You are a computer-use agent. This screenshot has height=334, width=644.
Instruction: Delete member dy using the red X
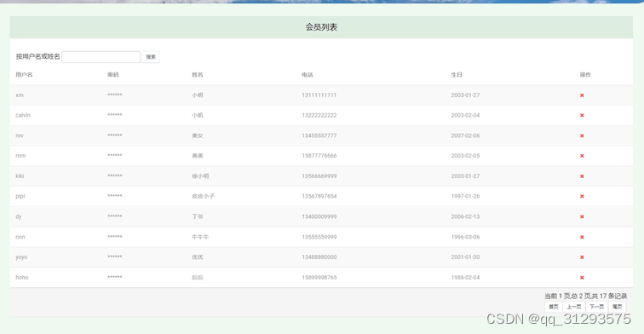[582, 216]
